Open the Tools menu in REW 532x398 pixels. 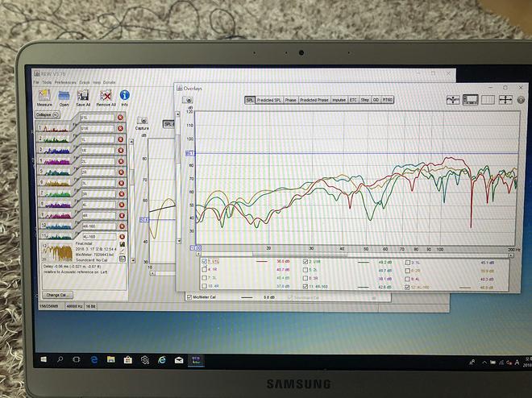point(47,82)
